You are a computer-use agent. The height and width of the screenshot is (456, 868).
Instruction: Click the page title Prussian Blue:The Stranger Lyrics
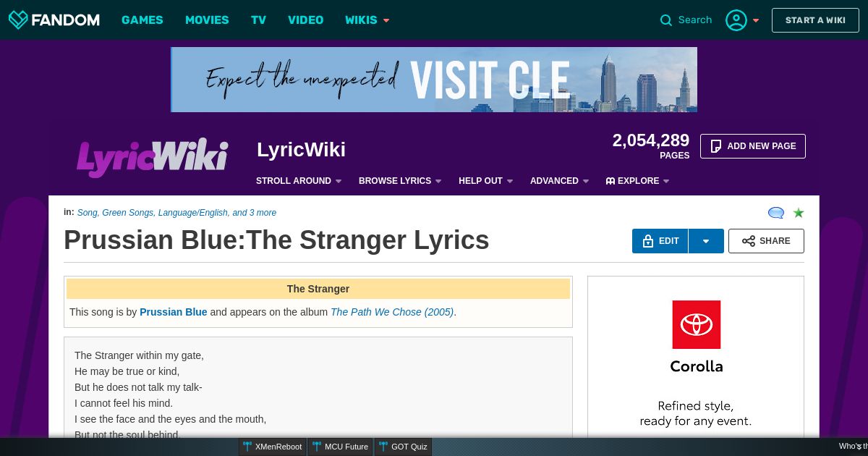[x=276, y=240]
